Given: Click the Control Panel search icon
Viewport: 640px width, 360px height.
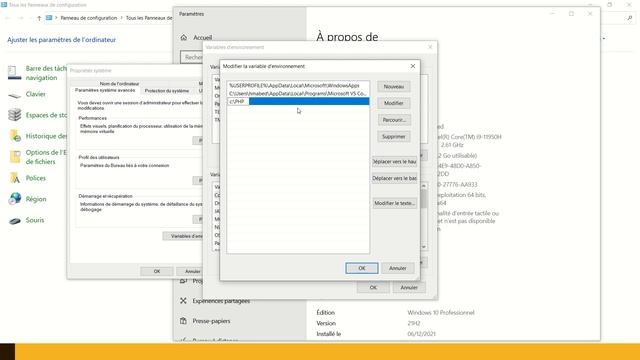Looking at the screenshot, I should point(629,18).
